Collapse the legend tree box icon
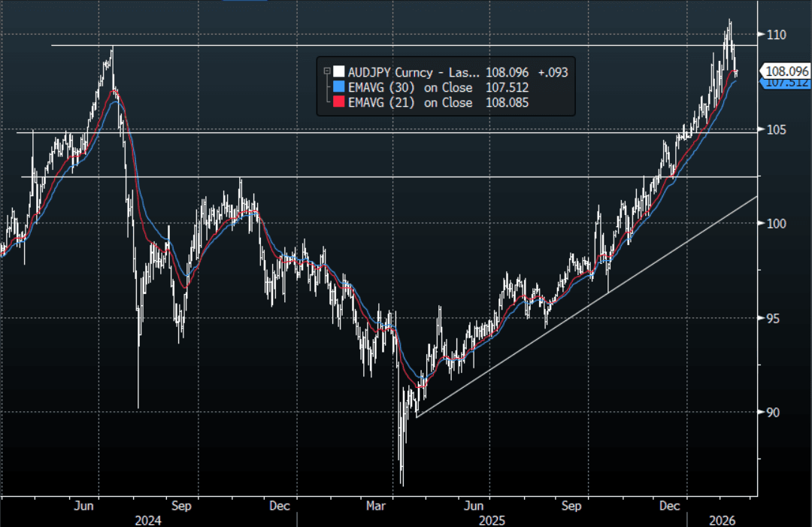 click(326, 71)
